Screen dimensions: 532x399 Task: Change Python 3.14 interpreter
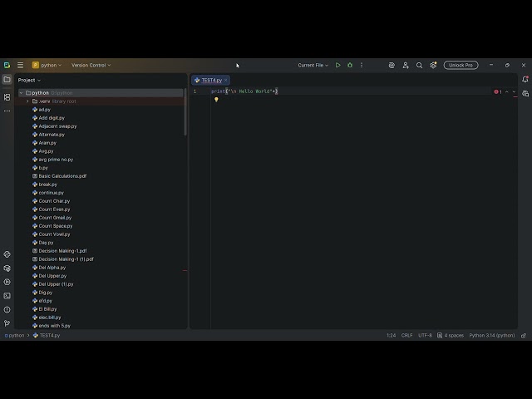click(x=492, y=335)
